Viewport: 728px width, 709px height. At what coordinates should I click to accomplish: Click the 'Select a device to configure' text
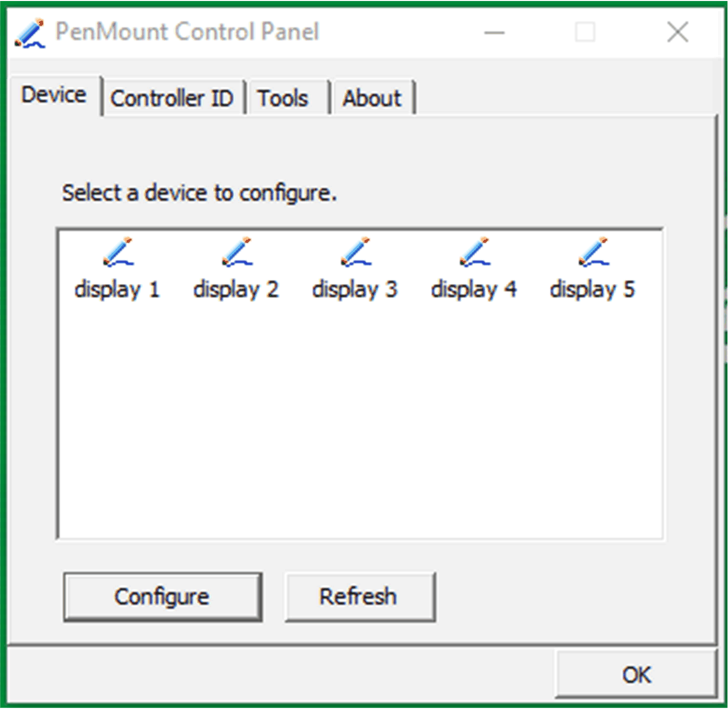(199, 193)
